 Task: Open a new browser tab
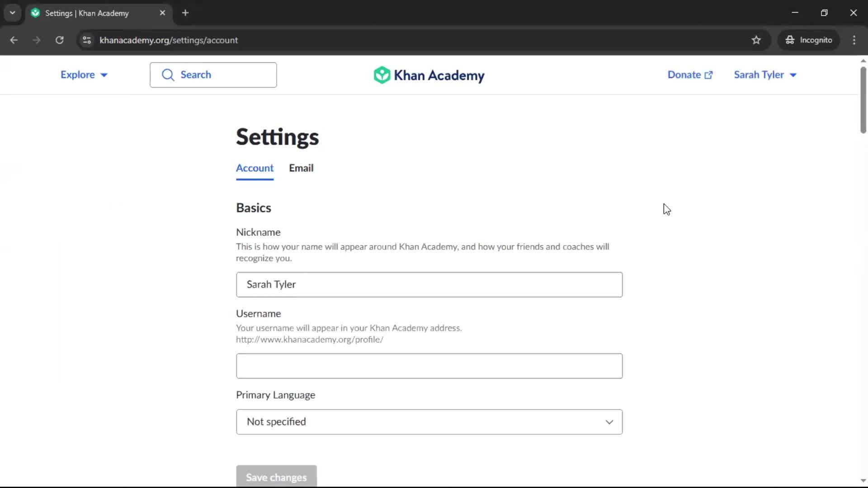coord(185,13)
